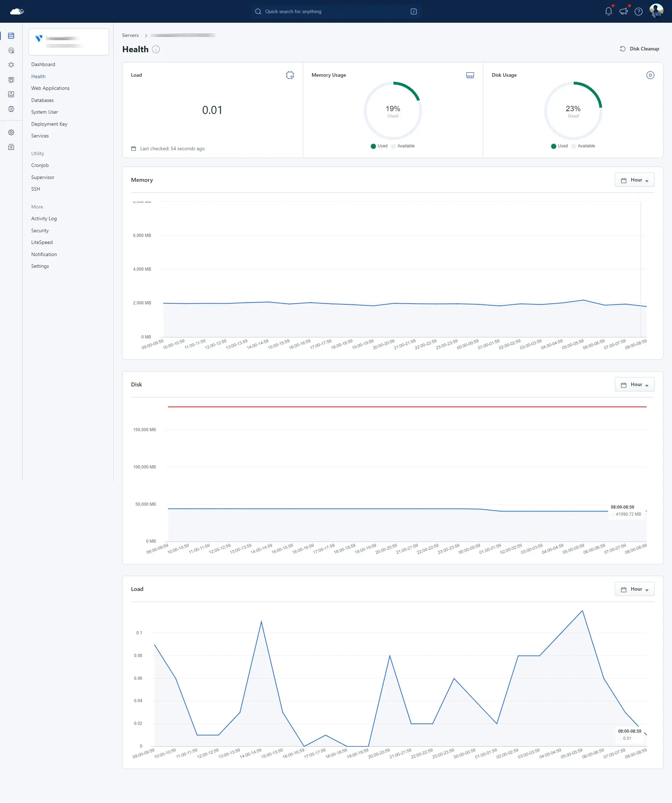Click the announcements megaphone icon
The width and height of the screenshot is (672, 803).
pyautogui.click(x=623, y=11)
